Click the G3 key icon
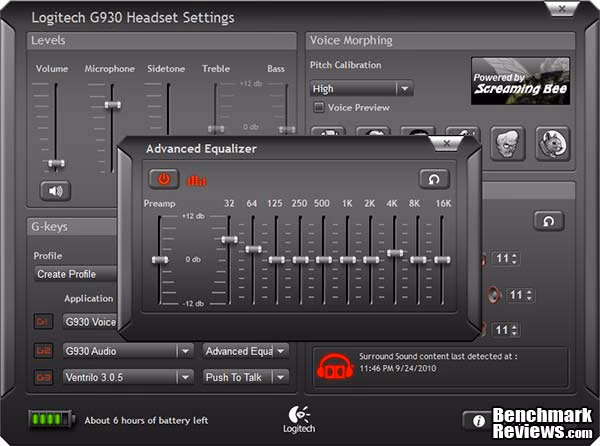The width and height of the screenshot is (600, 446). (x=43, y=377)
